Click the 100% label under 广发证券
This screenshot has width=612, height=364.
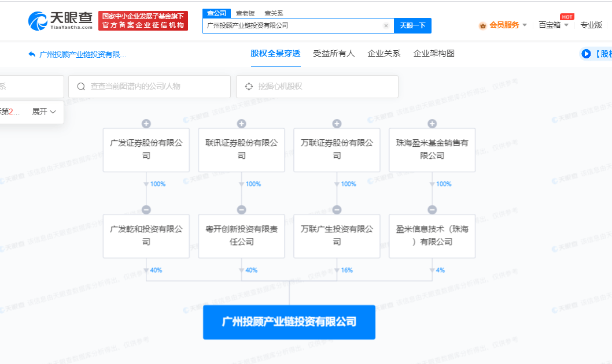158,184
